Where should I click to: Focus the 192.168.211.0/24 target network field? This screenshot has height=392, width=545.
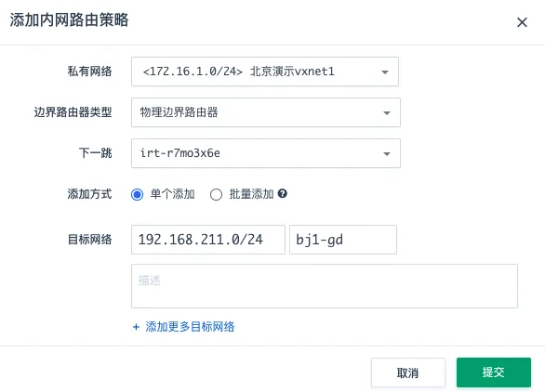click(x=208, y=240)
